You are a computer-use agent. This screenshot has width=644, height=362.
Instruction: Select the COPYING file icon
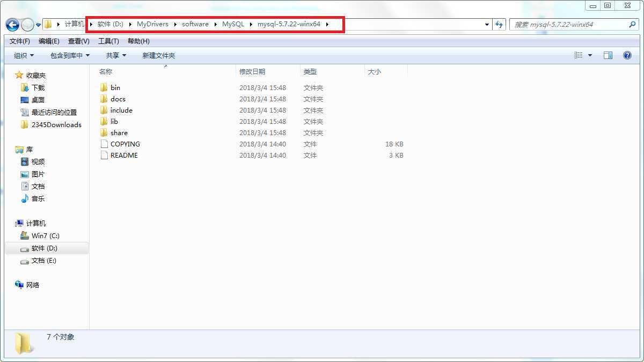[104, 144]
